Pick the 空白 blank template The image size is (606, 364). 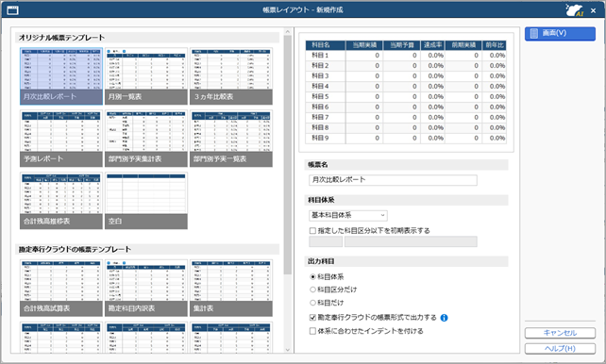(x=146, y=201)
